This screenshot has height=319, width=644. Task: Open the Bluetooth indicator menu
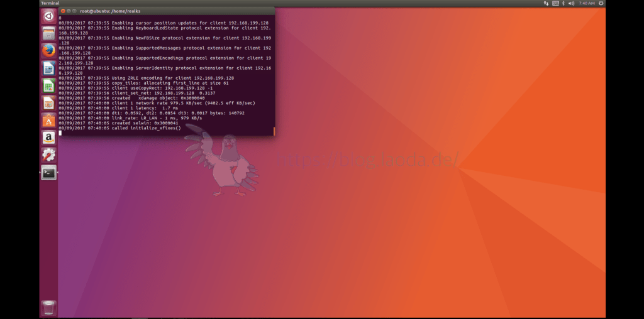coord(564,3)
